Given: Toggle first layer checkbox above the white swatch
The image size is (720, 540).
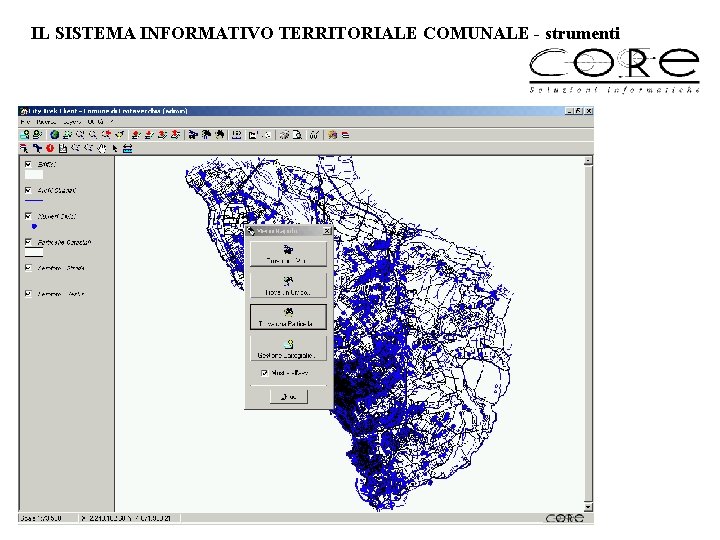Looking at the screenshot, I should click(x=28, y=164).
